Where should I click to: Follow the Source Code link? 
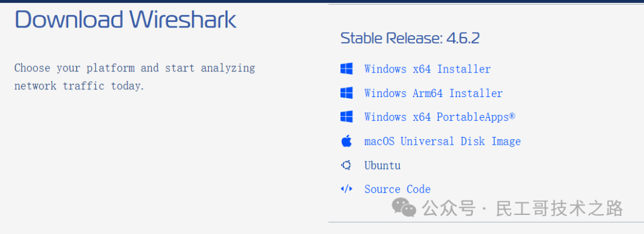pos(397,189)
